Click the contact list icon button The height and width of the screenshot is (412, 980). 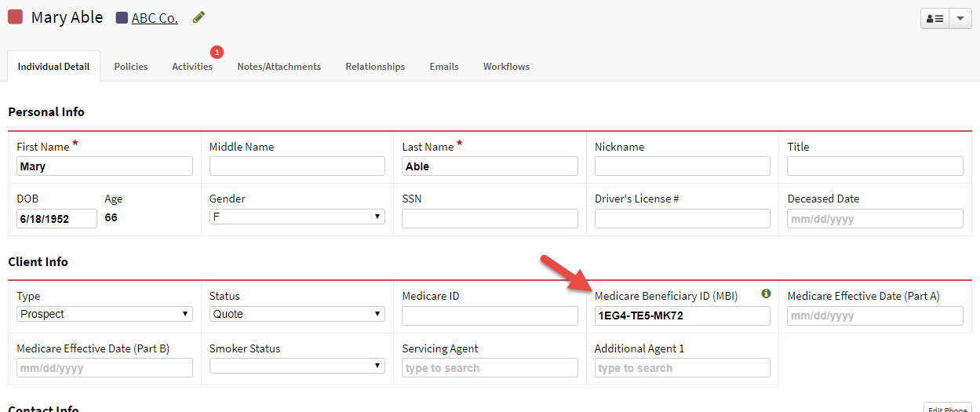point(934,19)
